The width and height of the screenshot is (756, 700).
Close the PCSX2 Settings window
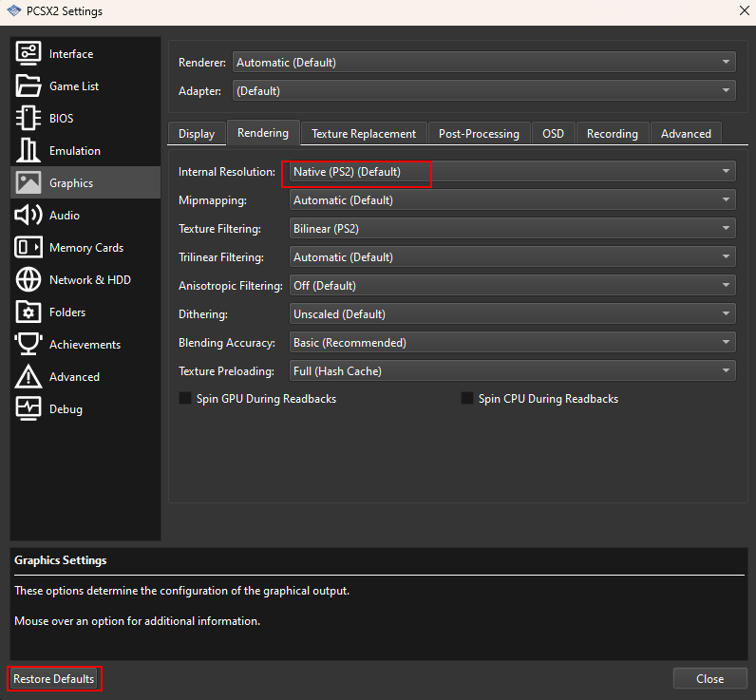(x=745, y=10)
